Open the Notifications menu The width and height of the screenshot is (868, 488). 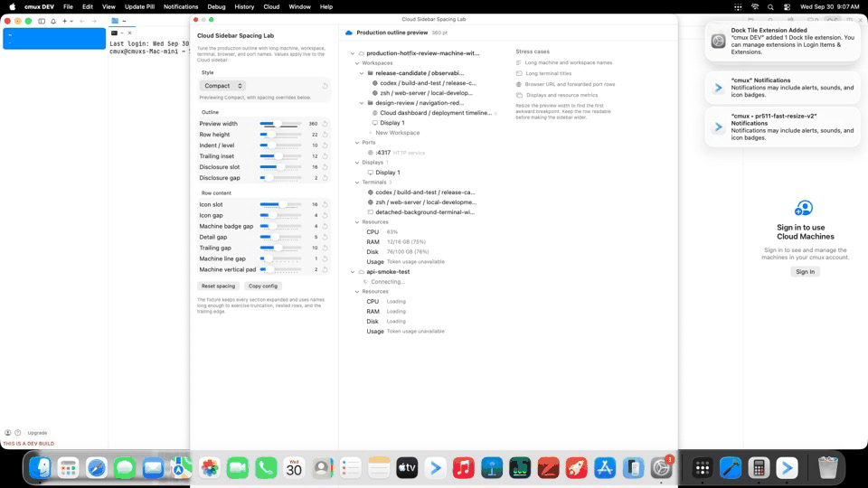click(x=181, y=7)
